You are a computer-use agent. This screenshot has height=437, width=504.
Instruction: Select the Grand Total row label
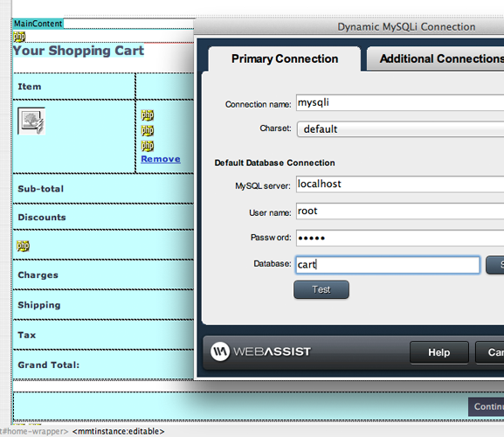49,365
